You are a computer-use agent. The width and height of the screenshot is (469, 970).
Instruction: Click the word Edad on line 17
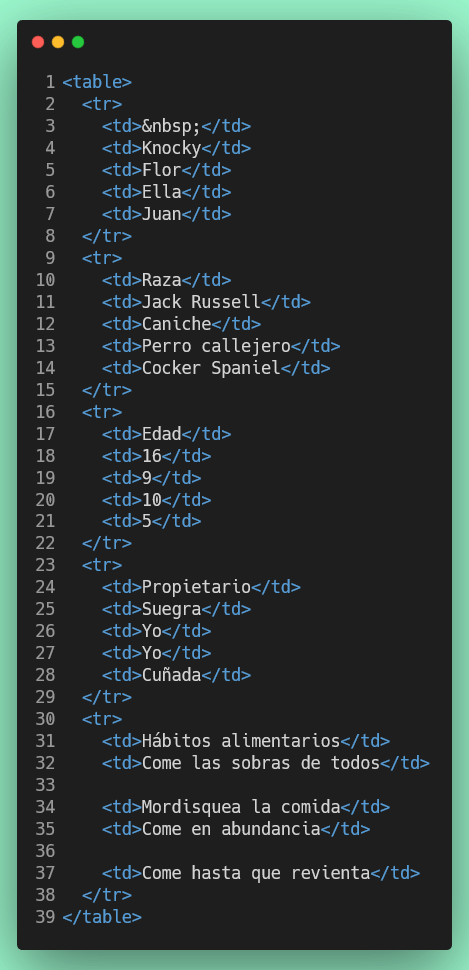[161, 434]
